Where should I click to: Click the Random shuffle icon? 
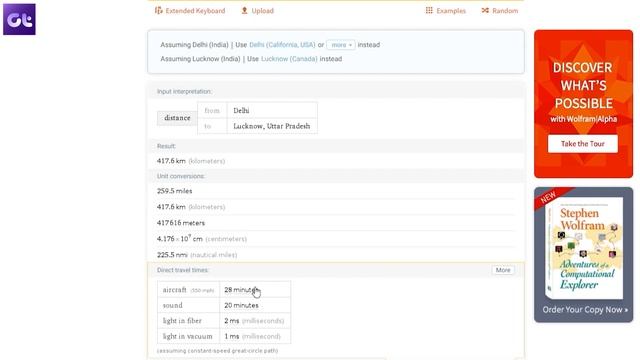(x=485, y=10)
